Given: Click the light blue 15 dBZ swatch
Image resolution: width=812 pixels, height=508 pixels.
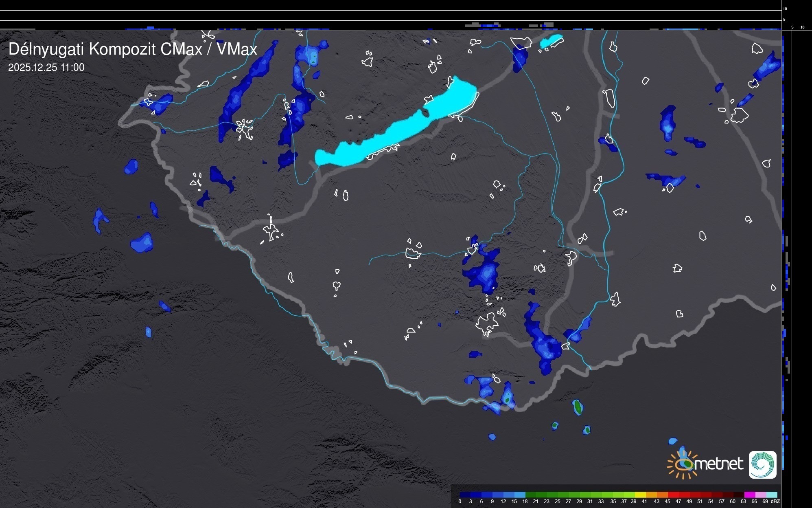Looking at the screenshot, I should pyautogui.click(x=520, y=495).
